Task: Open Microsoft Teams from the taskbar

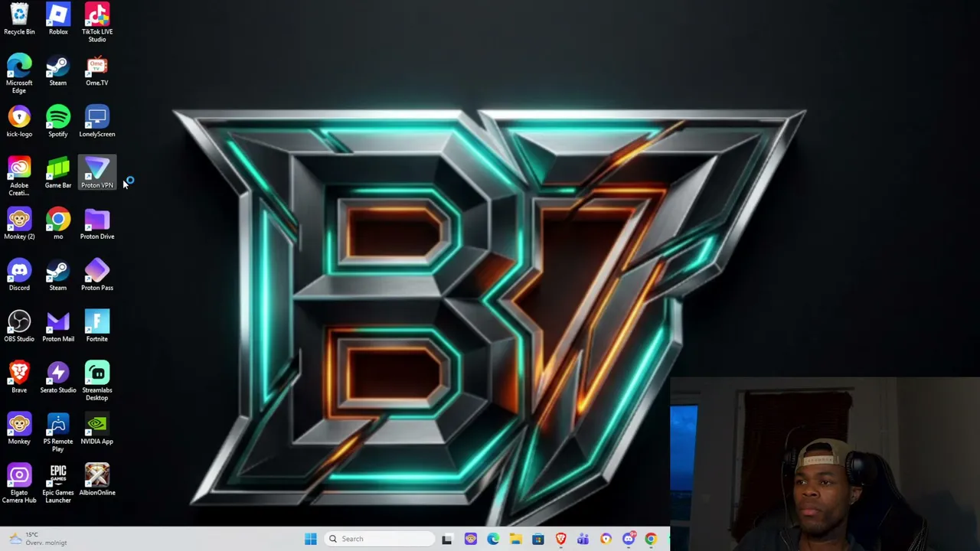Action: [583, 539]
